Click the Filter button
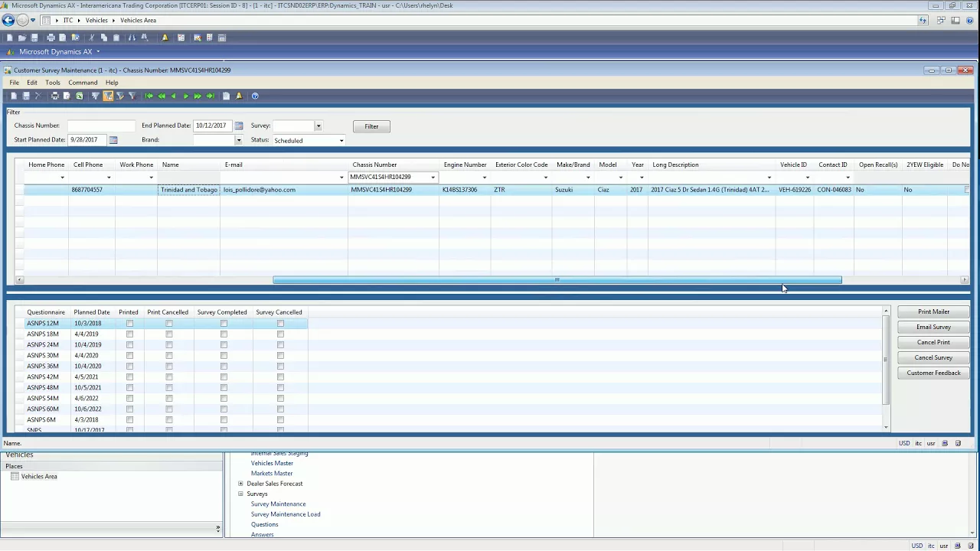Image resolution: width=980 pixels, height=551 pixels. coord(371,126)
